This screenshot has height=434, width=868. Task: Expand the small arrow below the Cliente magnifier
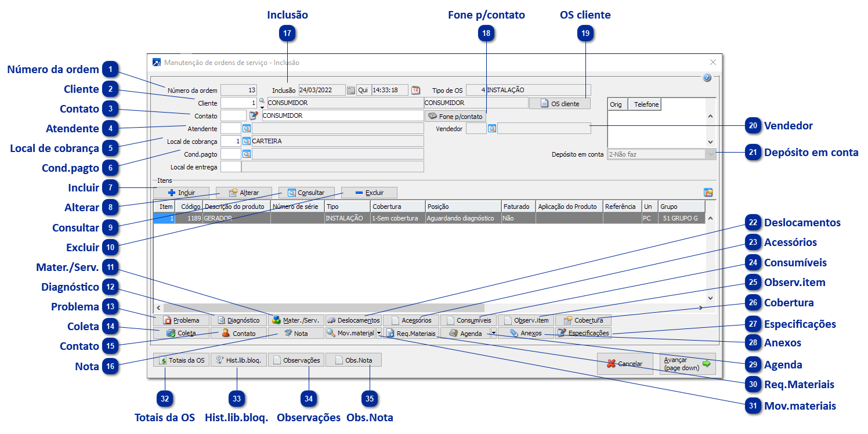coord(262,107)
